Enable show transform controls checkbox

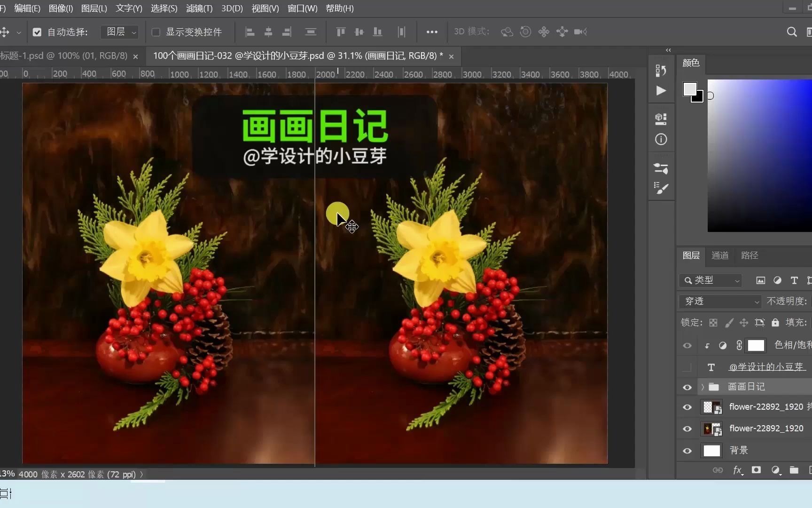(156, 32)
